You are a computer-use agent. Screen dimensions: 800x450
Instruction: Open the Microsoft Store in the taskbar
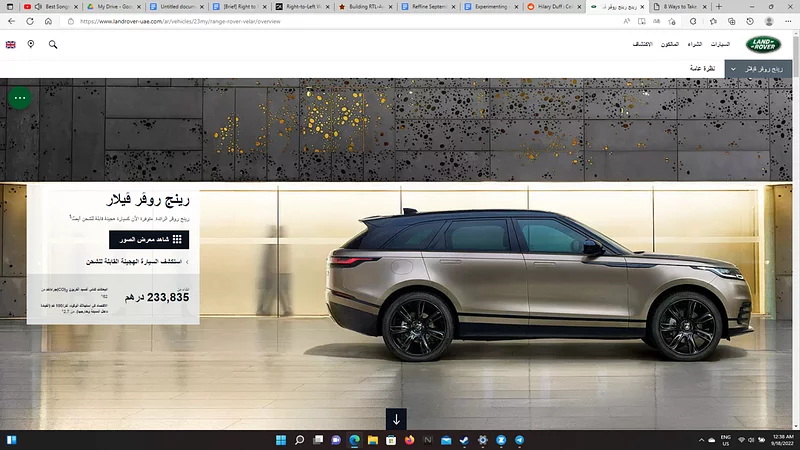(x=391, y=440)
